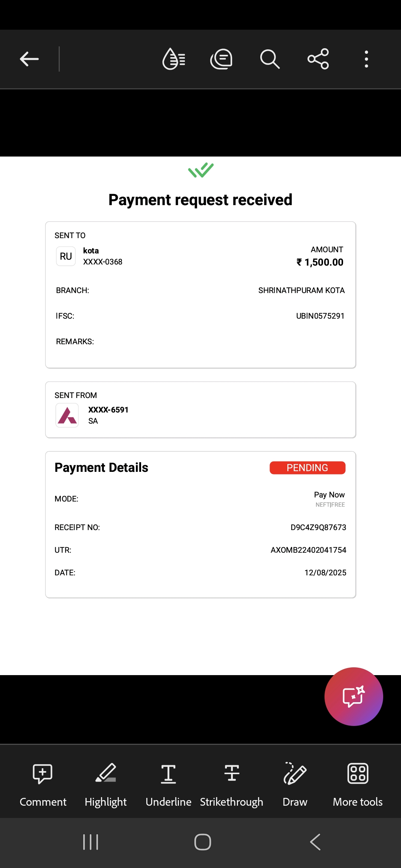Launch the AI Assistant floating button
The image size is (401, 868).
pos(353,696)
